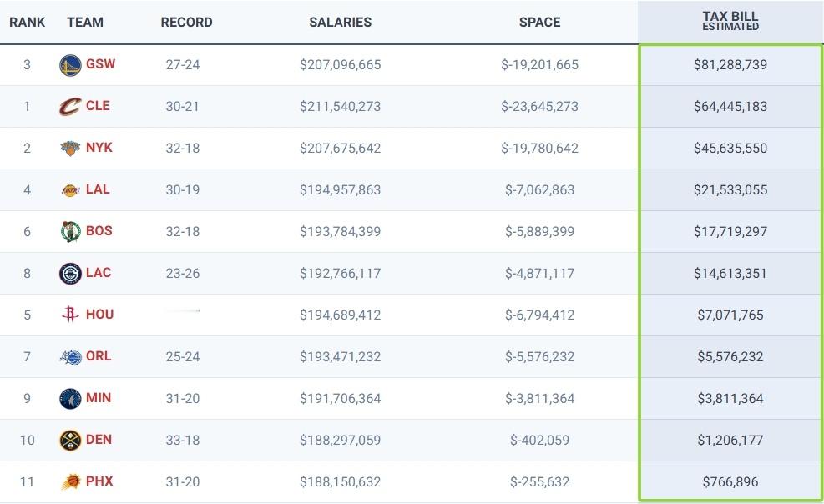Select LAL tax bill $21,533,055
The height and width of the screenshot is (504, 824).
click(x=730, y=190)
